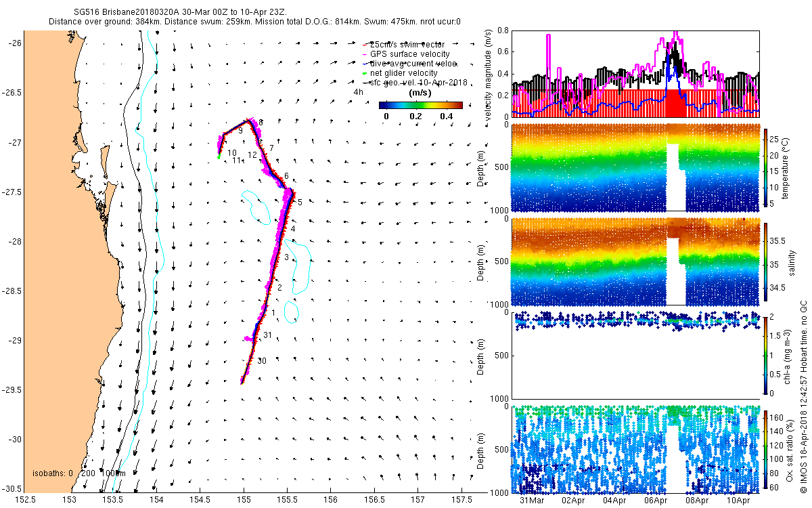The image size is (812, 508).
Task: Click the '152.5' longitude tick label
Action: coord(26,499)
